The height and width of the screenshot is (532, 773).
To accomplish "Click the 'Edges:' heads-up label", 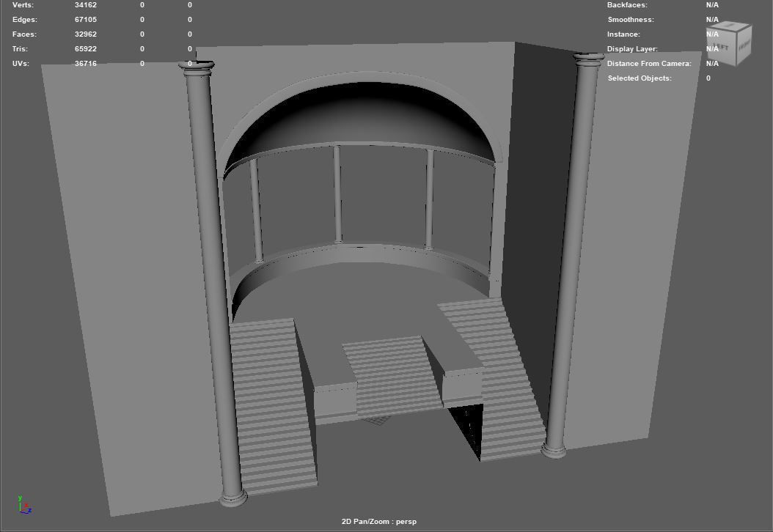I will (25, 20).
